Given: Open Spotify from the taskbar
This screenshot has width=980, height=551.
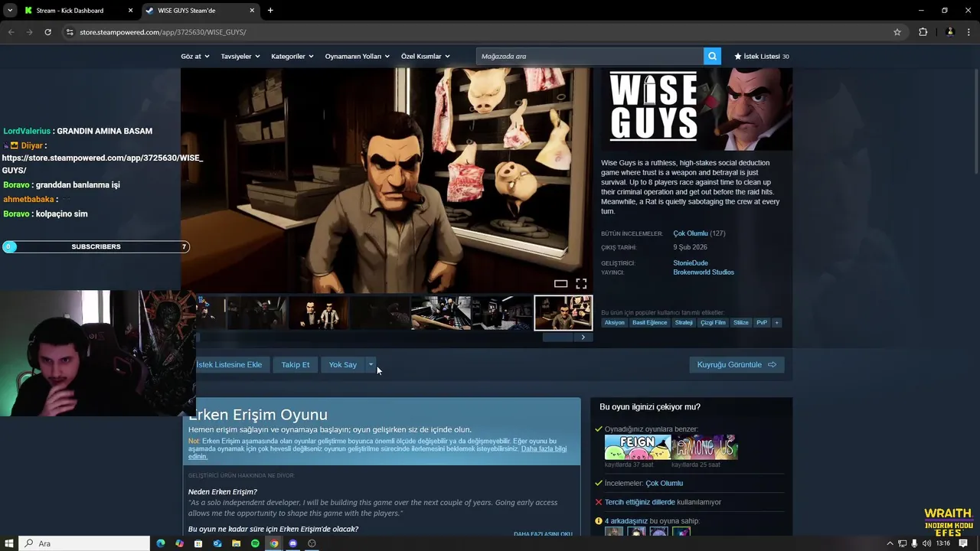Looking at the screenshot, I should click(255, 543).
